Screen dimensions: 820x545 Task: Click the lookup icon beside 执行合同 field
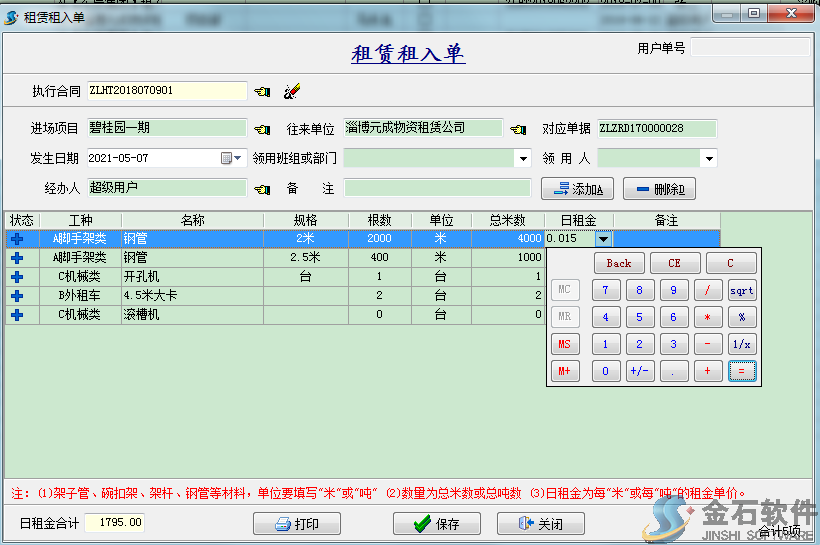[262, 91]
